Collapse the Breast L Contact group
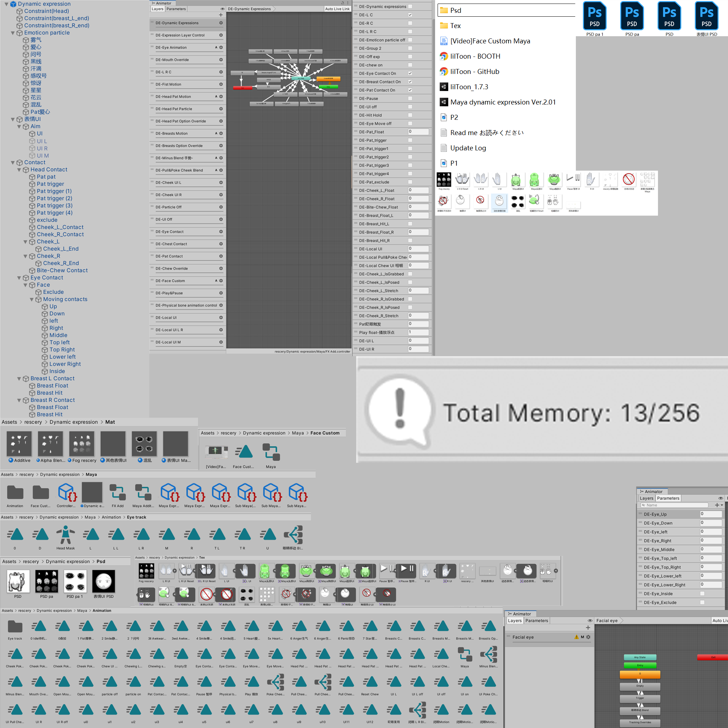This screenshot has height=728, width=728. [x=19, y=378]
